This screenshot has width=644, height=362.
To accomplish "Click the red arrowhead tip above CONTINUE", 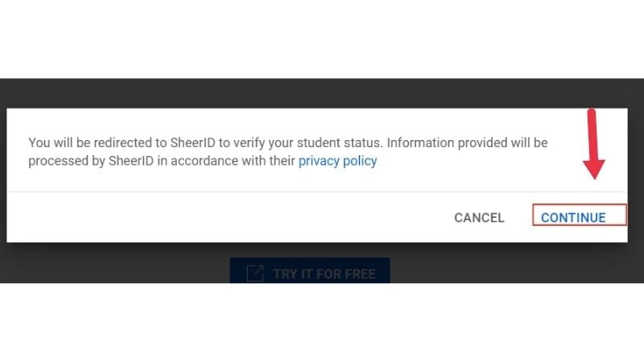I will click(x=594, y=171).
